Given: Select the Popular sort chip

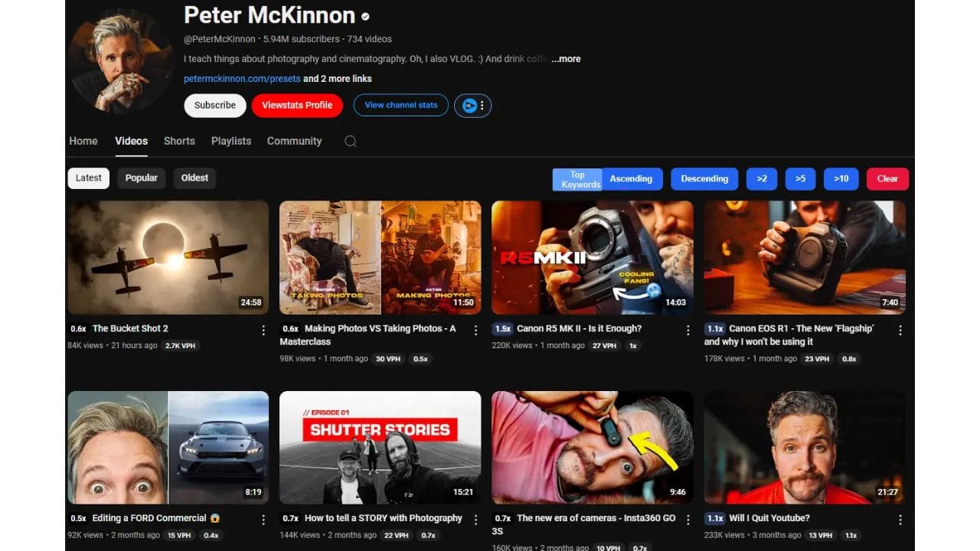Looking at the screenshot, I should coord(142,178).
